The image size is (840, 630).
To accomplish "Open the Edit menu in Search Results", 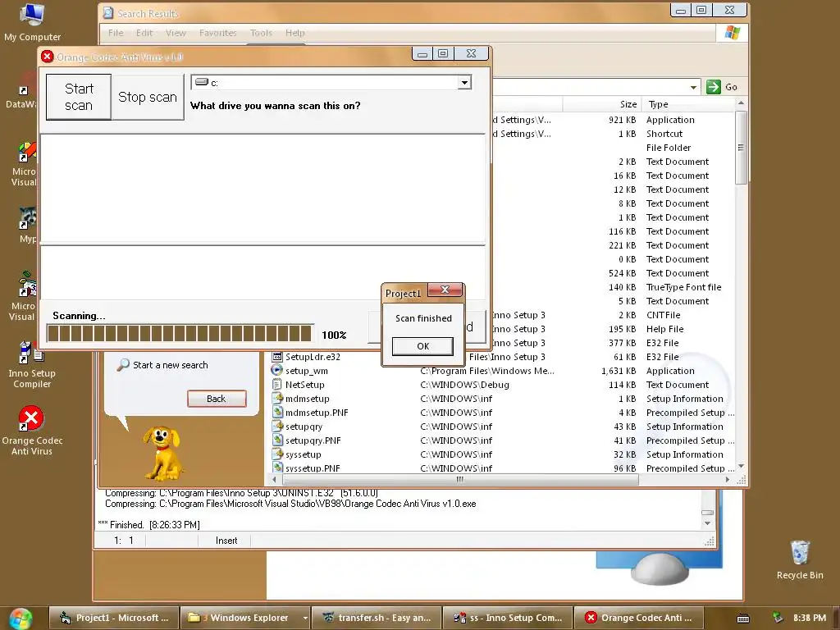I will coord(144,33).
